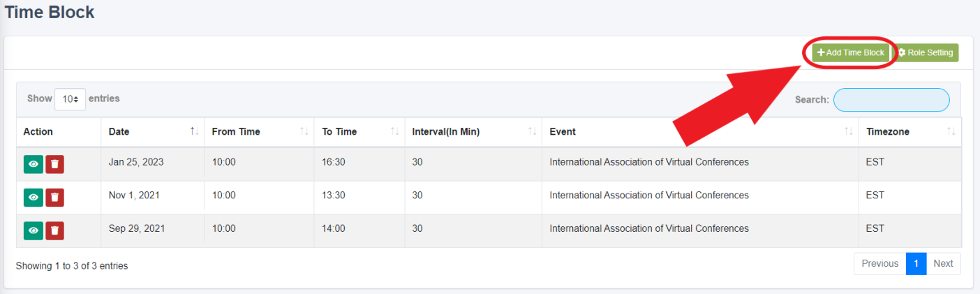Sort by Timezone column header

point(910,131)
